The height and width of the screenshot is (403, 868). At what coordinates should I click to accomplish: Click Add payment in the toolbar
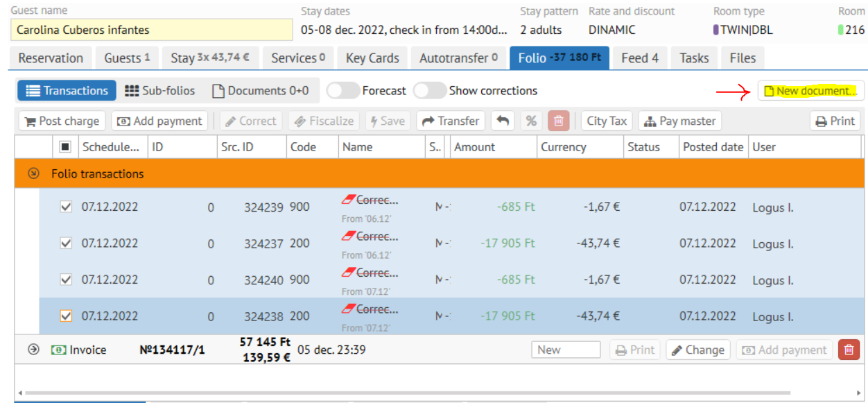coord(159,121)
